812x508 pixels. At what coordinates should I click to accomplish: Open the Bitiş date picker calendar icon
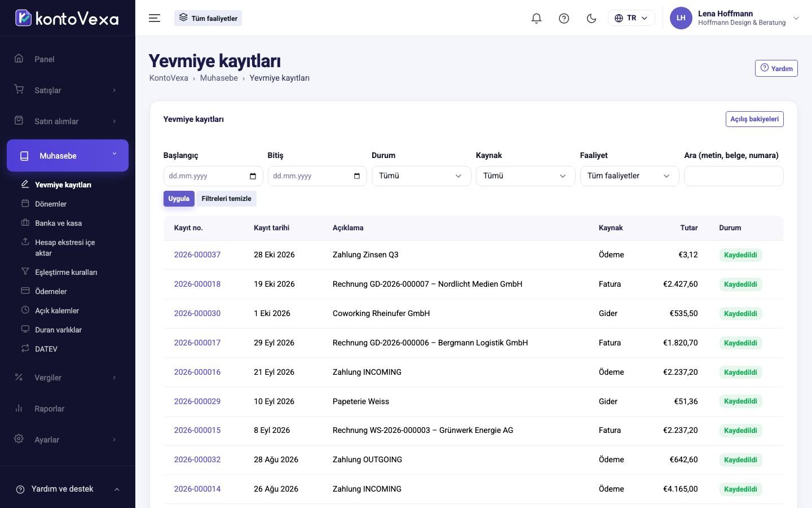356,176
